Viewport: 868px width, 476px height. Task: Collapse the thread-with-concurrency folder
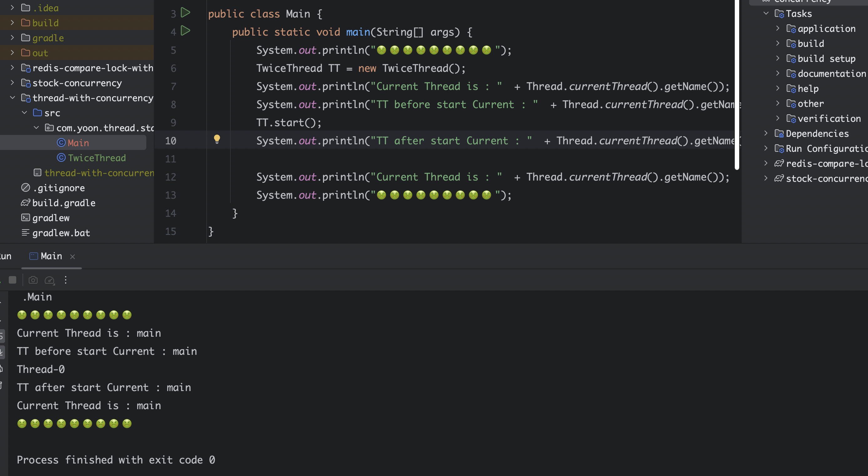(13, 98)
